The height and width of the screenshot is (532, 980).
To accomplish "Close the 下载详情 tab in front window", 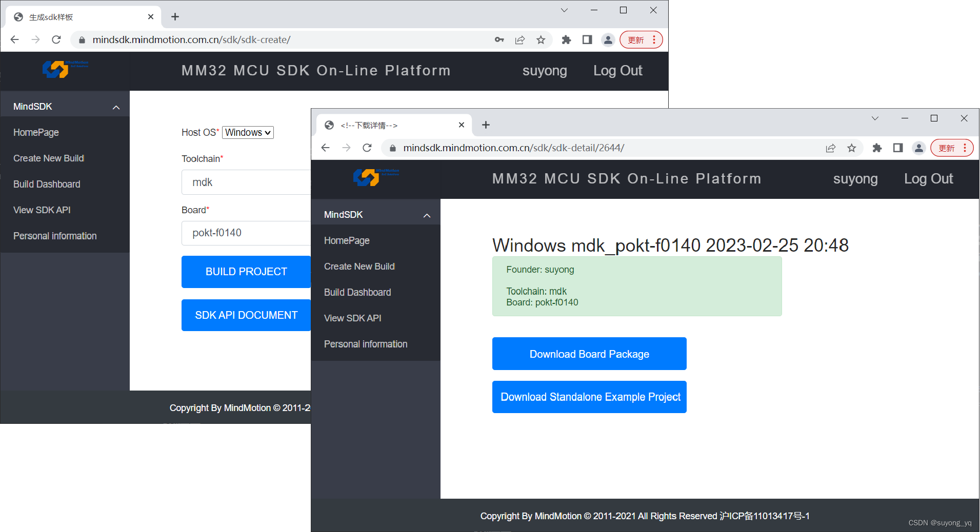I will point(462,125).
